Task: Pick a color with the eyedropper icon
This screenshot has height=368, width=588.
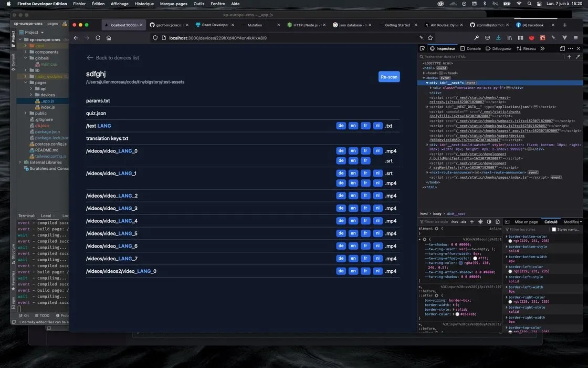Action: (578, 57)
